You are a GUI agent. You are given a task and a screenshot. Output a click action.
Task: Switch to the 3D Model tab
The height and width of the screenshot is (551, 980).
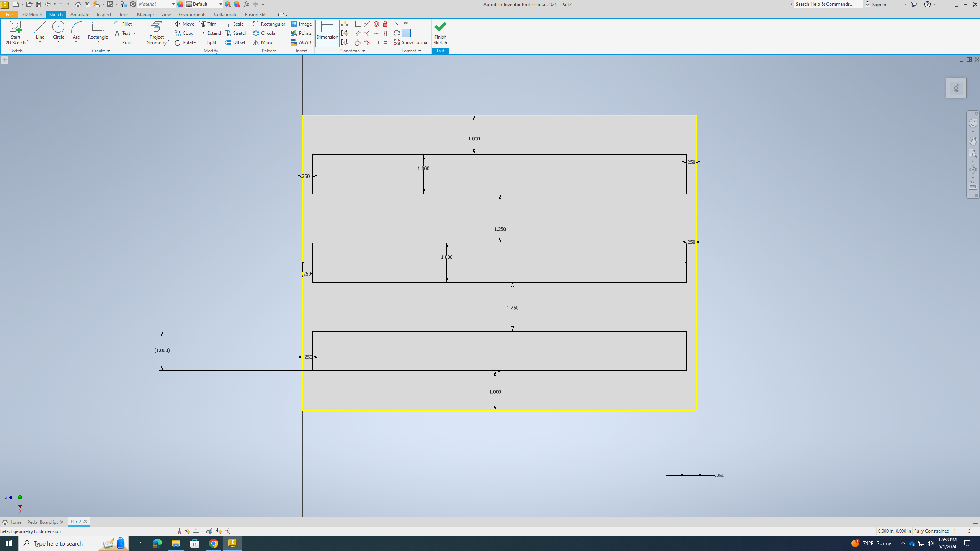32,14
